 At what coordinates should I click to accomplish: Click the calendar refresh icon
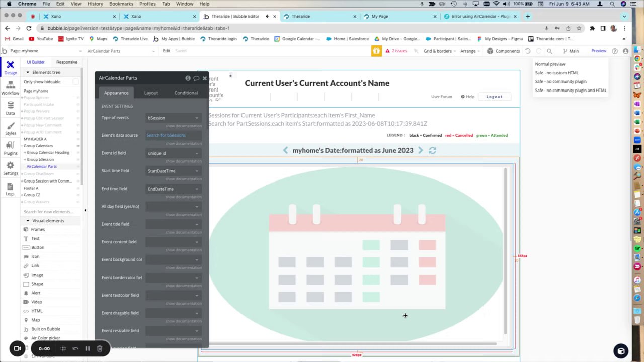pyautogui.click(x=432, y=150)
